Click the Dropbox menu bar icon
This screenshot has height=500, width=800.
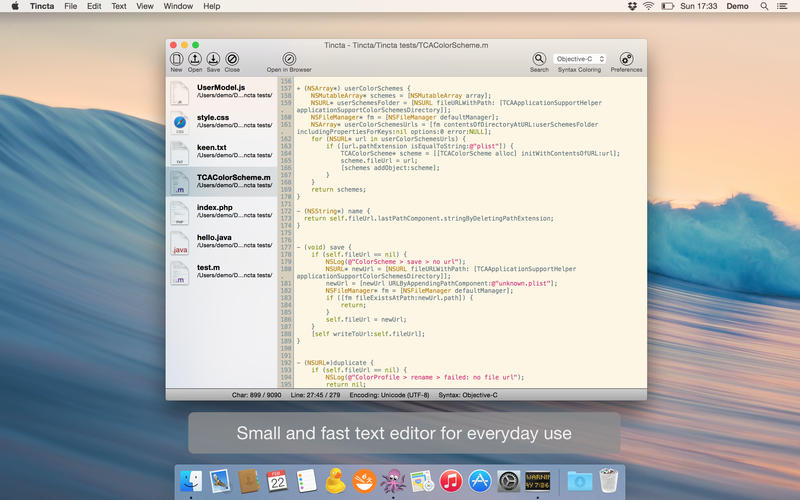(632, 6)
